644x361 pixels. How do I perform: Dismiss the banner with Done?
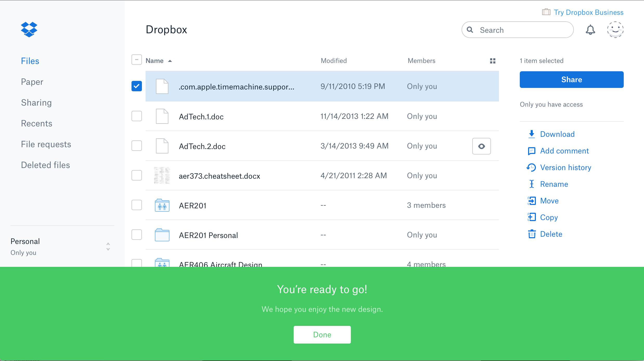(x=322, y=335)
